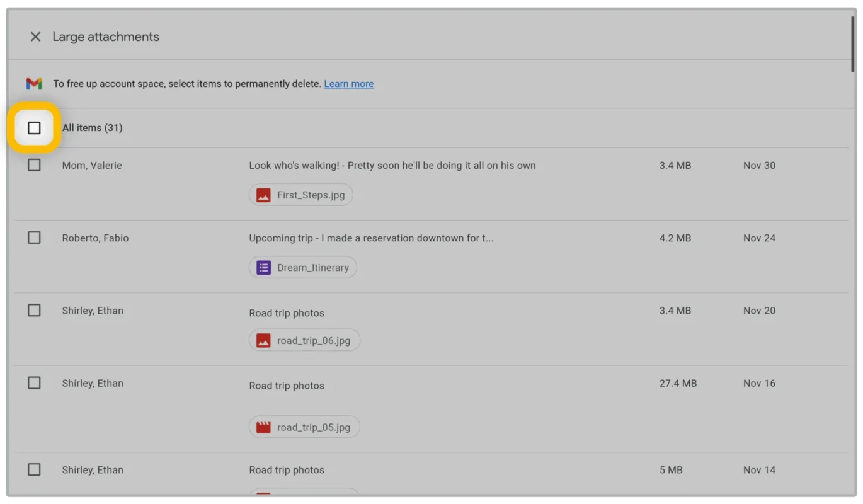863x504 pixels.
Task: Click the road_trip_06.jpg image icon
Action: click(x=263, y=341)
